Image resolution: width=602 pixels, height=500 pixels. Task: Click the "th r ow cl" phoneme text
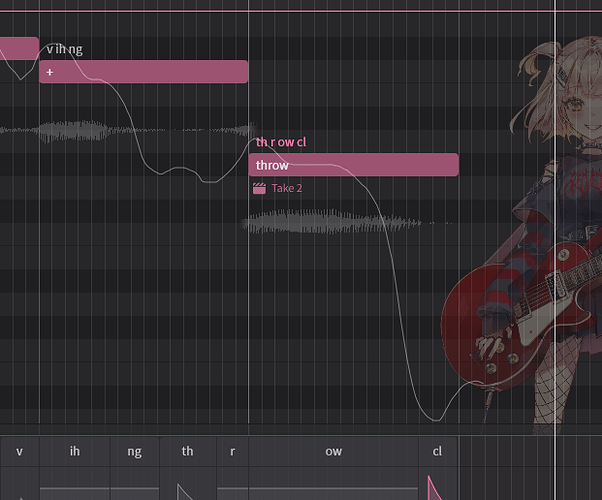[x=281, y=142]
